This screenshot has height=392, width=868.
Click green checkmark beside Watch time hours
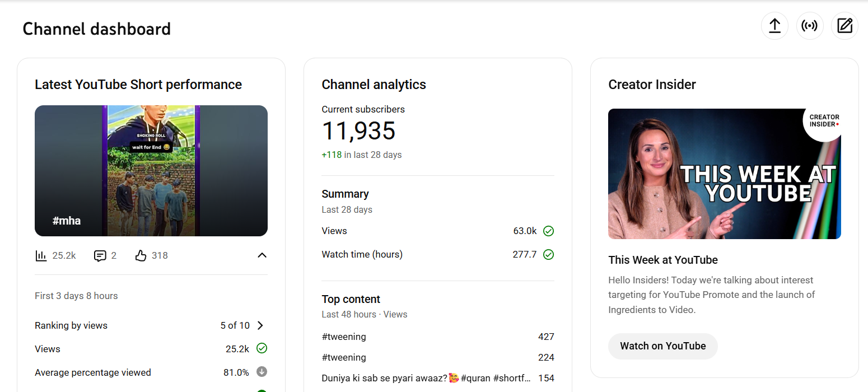pos(549,255)
